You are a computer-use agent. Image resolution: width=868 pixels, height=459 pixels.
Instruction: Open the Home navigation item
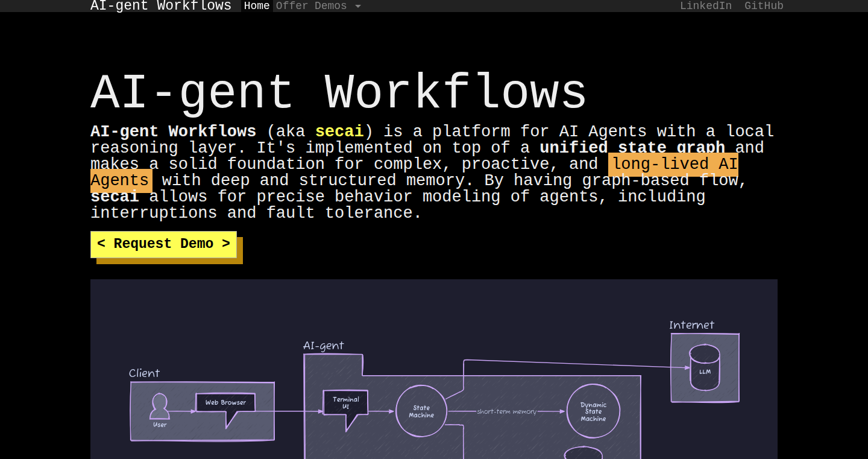click(257, 5)
